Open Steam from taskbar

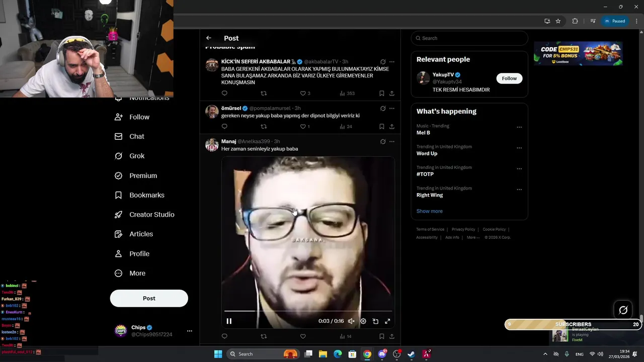coord(411,354)
